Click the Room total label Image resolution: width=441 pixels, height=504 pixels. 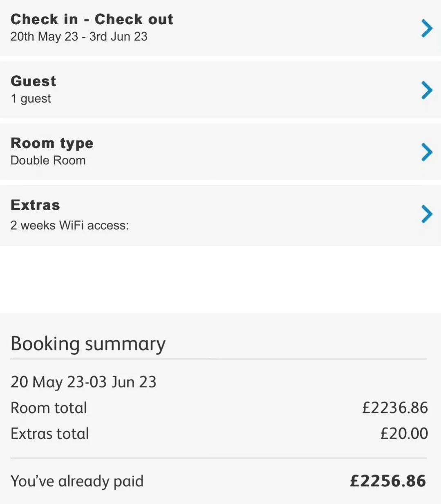(49, 408)
